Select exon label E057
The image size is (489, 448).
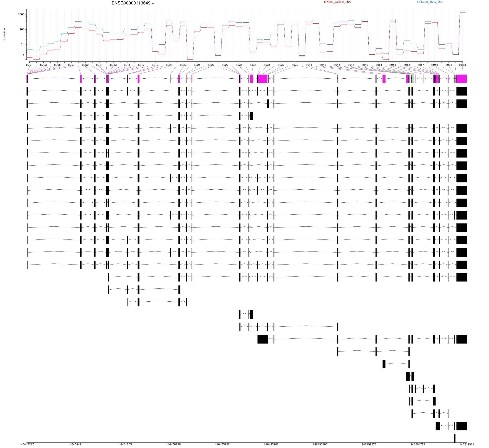[x=421, y=65]
